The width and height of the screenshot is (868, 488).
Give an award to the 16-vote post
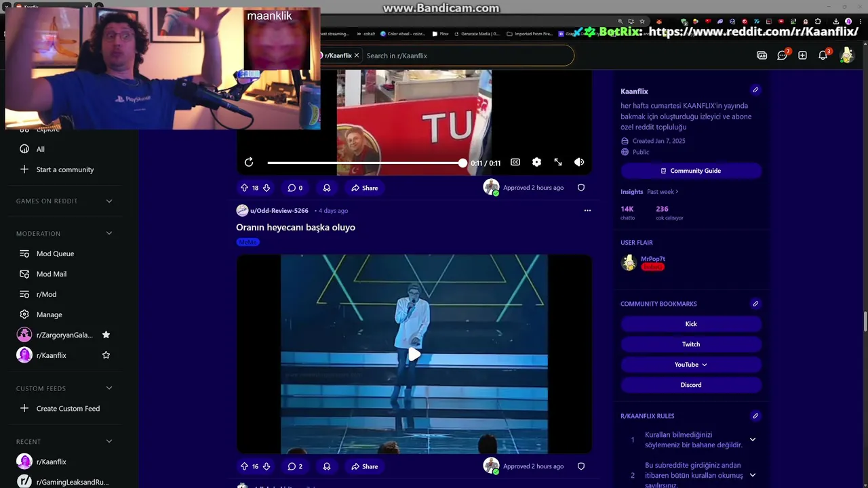[x=327, y=466]
